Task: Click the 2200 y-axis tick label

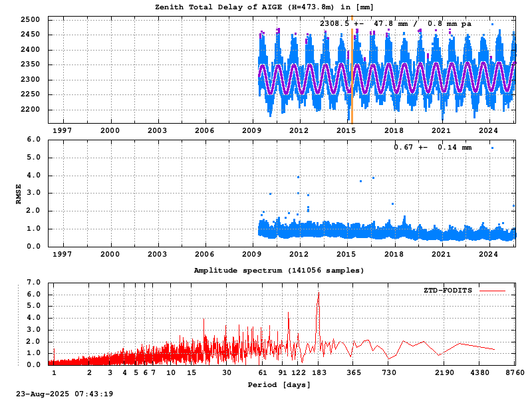Action: (30, 110)
